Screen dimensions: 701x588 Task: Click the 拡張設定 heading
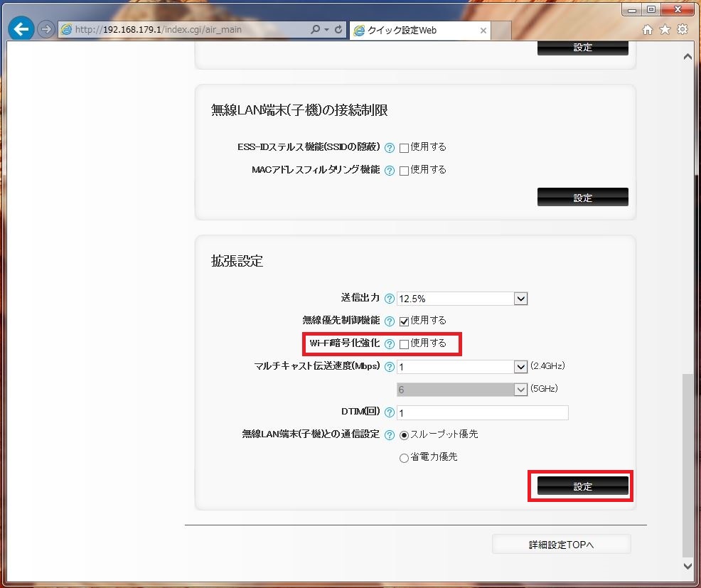point(237,261)
